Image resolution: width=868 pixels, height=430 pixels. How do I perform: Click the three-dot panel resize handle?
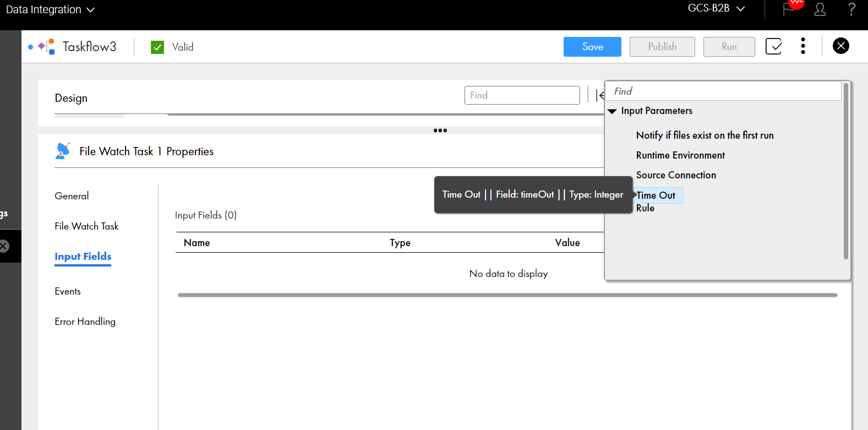tap(440, 130)
